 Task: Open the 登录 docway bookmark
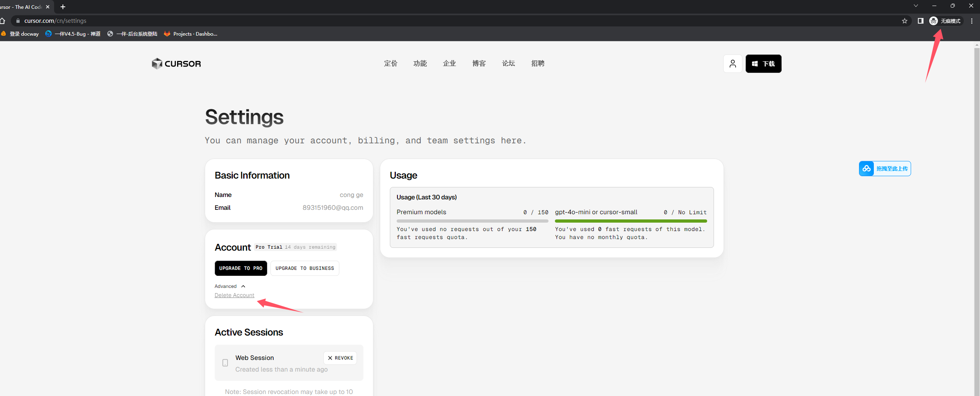[x=20, y=34]
